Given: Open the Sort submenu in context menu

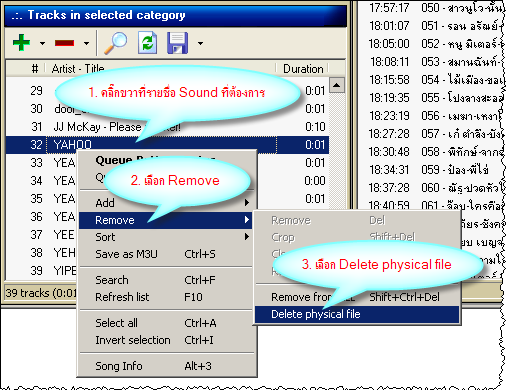Looking at the screenshot, I should (x=165, y=237).
